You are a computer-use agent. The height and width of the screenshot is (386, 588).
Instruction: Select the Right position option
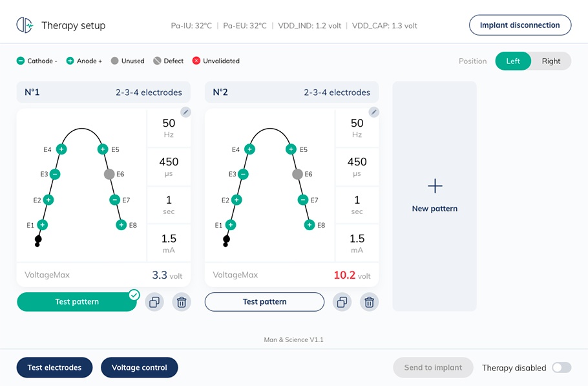click(x=551, y=61)
